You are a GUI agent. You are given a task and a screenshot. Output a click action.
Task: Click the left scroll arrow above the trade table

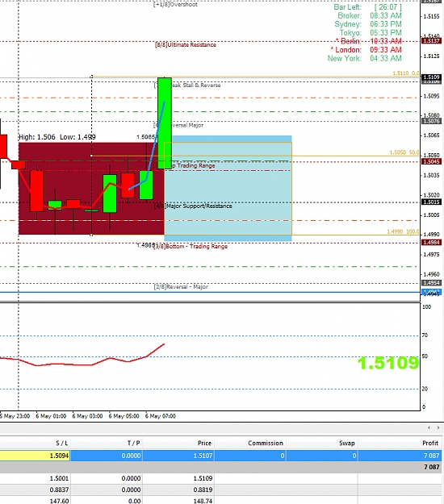pos(429,427)
